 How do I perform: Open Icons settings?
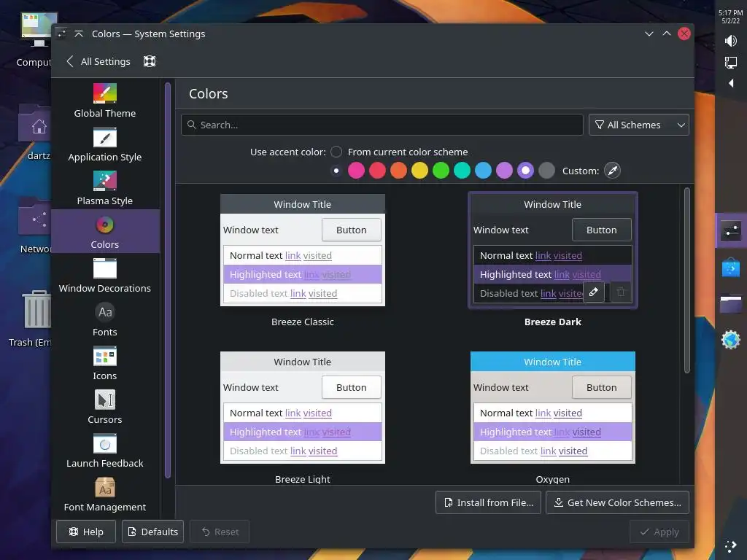[105, 363]
